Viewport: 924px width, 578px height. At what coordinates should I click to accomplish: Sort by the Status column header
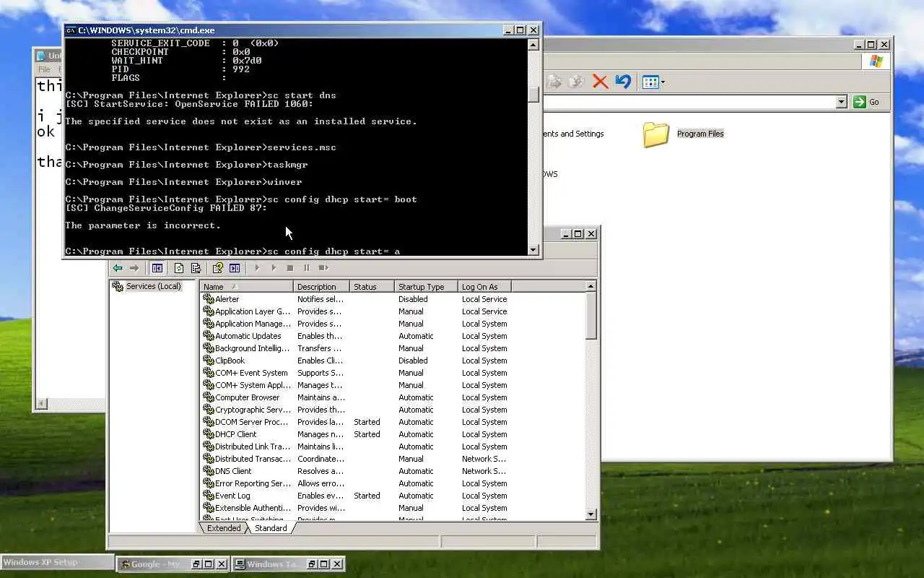(x=372, y=287)
